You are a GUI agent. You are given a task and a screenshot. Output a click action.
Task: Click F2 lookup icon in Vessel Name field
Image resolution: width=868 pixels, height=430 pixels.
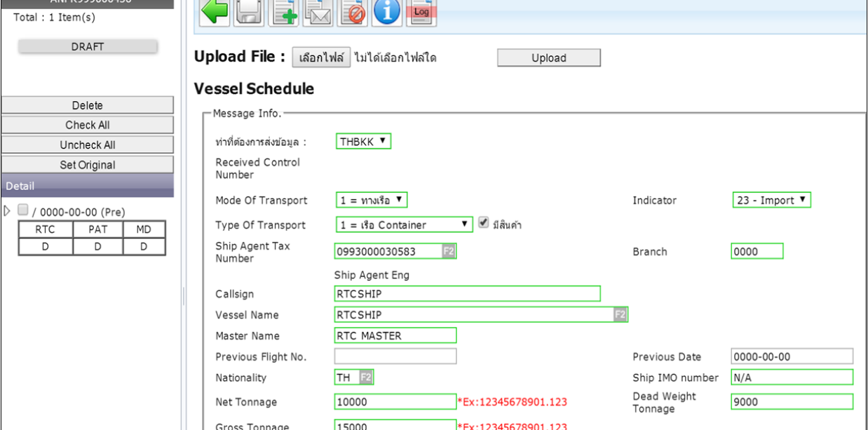pos(620,315)
